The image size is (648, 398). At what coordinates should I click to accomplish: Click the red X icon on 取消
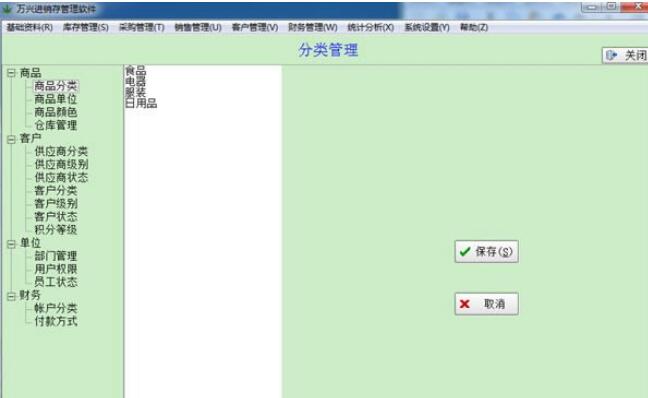465,304
